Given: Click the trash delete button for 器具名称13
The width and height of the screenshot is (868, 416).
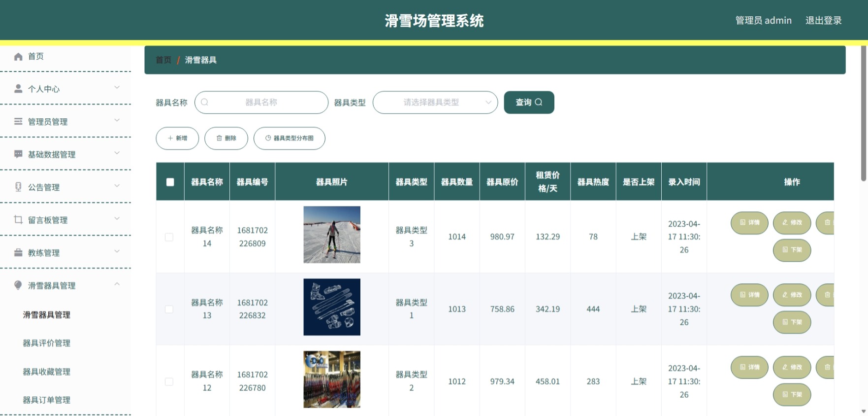Looking at the screenshot, I should click(825, 295).
